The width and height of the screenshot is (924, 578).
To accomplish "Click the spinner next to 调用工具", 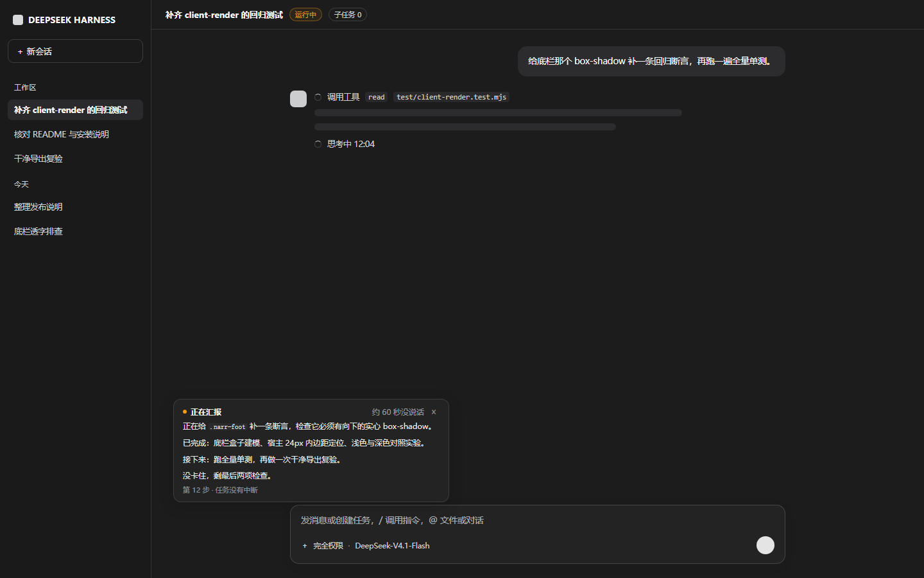I will coord(318,97).
